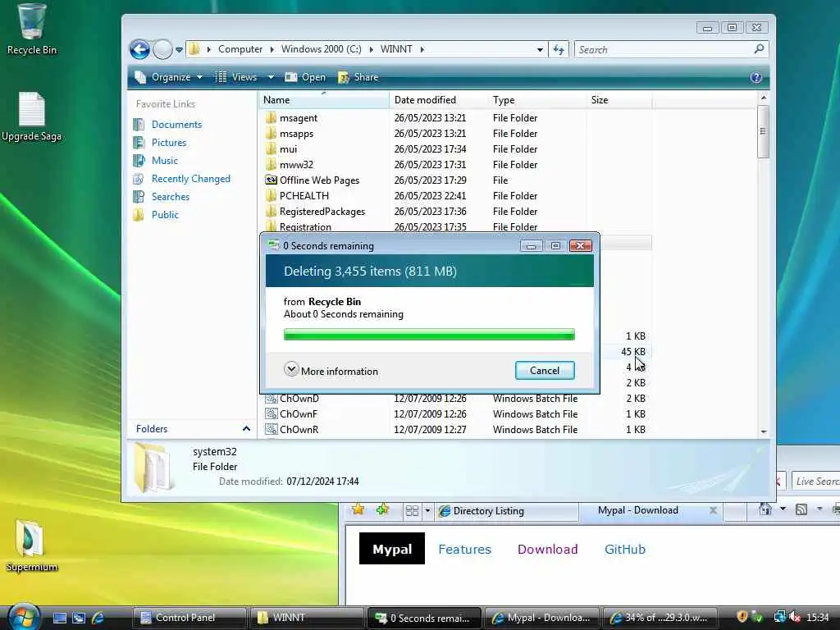
Task: Open the Windows Start orb
Action: click(22, 617)
